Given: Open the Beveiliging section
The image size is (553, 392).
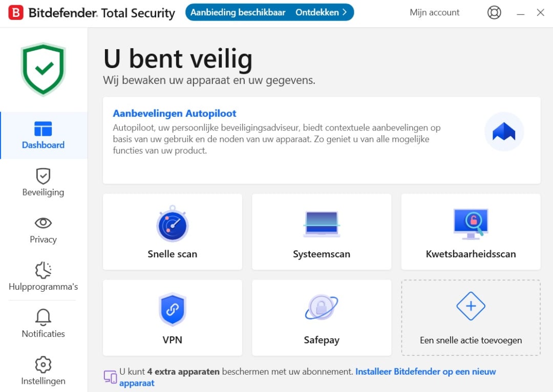Looking at the screenshot, I should click(x=43, y=183).
